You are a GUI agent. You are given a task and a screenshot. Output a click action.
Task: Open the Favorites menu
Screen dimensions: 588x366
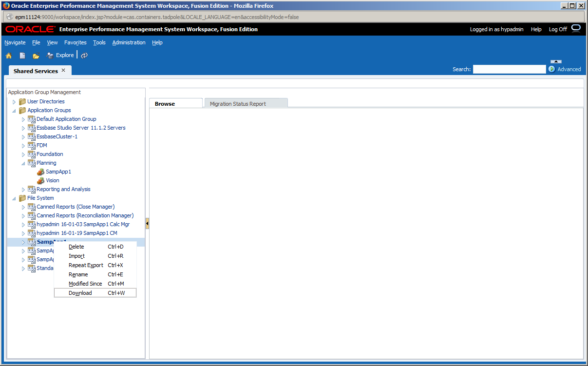point(76,42)
